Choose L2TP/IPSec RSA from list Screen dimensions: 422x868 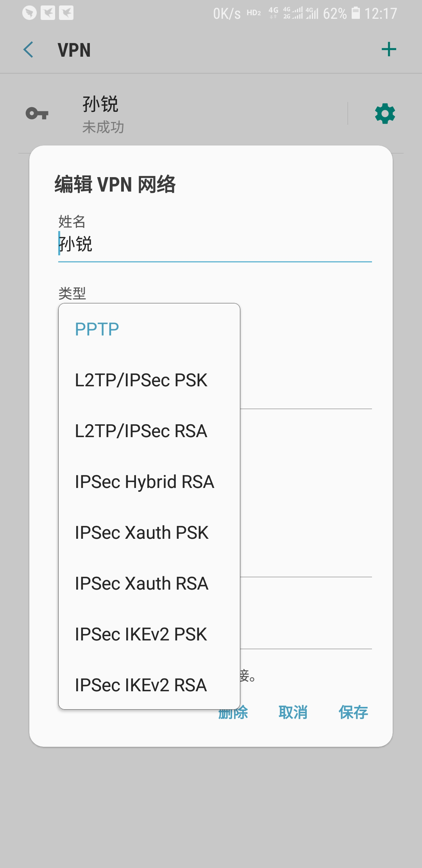point(141,431)
